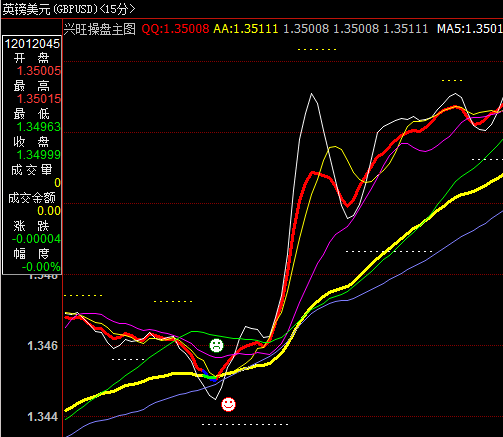
Task: Click the blue-green marker at the red line bottom
Action: [x=210, y=376]
